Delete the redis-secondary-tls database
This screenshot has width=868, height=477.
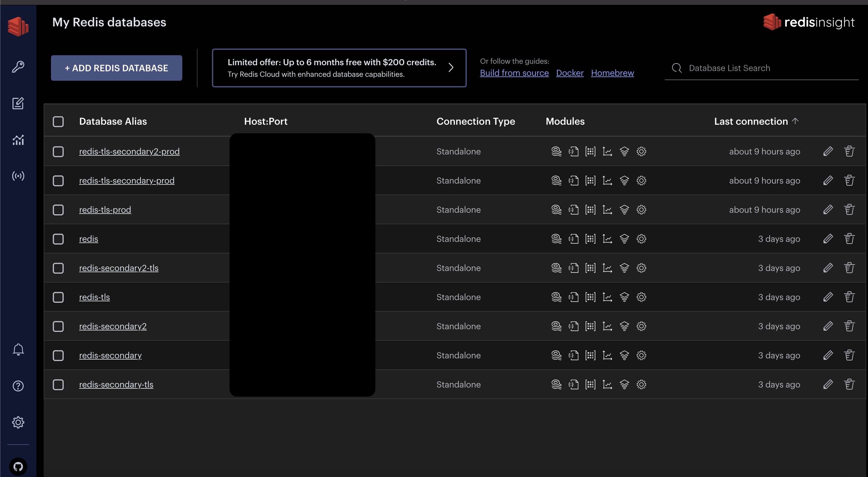[849, 384]
